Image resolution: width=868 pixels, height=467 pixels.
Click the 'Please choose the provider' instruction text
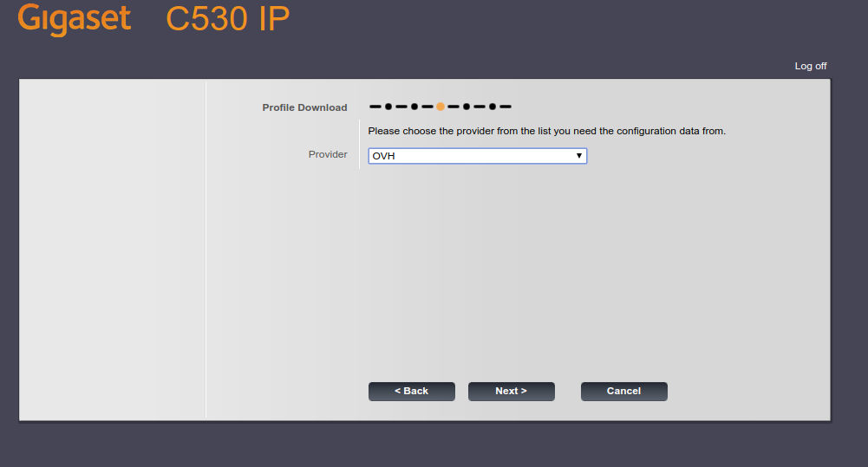(546, 132)
